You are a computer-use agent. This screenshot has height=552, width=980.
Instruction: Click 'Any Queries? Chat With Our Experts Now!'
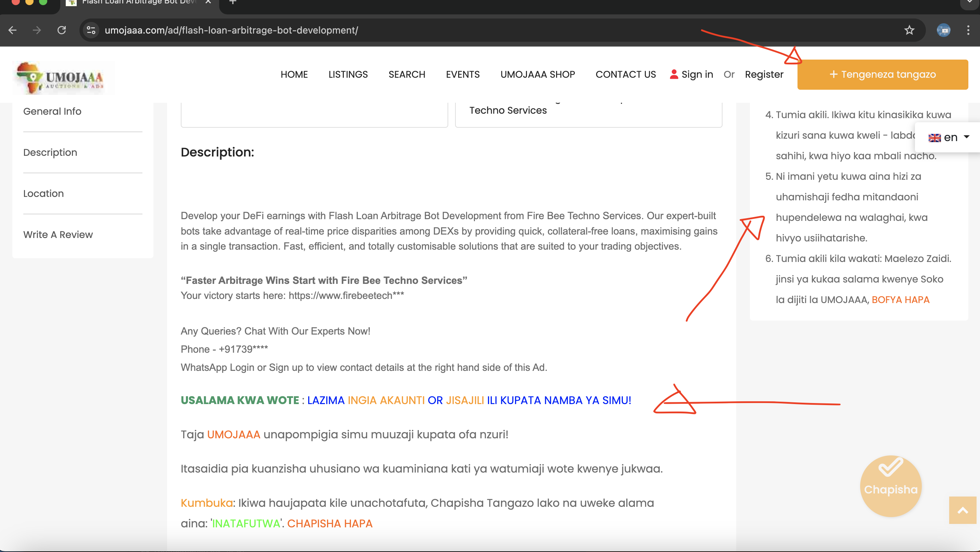click(275, 331)
